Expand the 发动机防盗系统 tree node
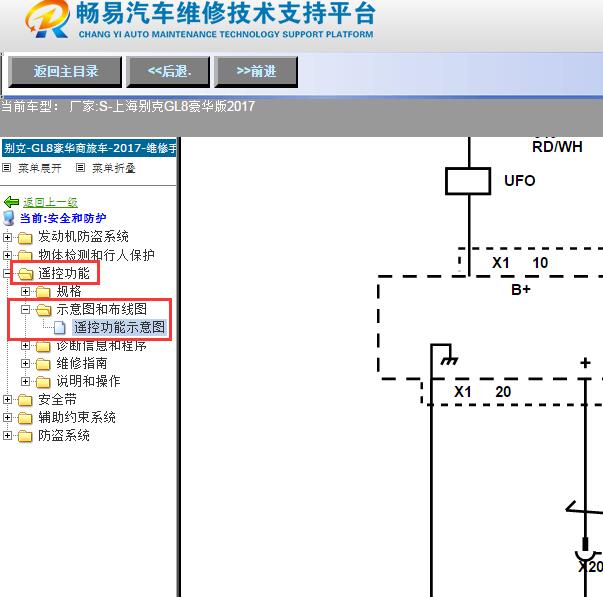Viewport: 603px width, 597px height. (x=7, y=237)
